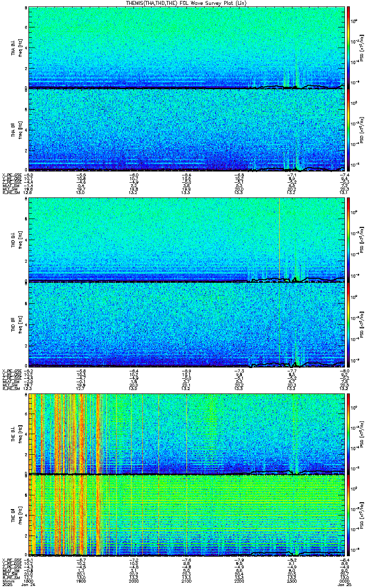Click the THE B-perpendicular freq [Hz] axis label
The height and width of the screenshot is (588, 368).
[20, 434]
